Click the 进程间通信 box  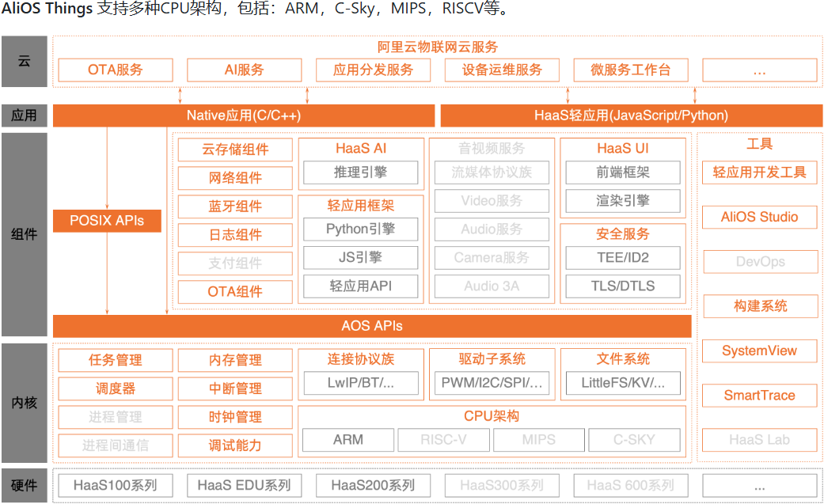point(116,445)
